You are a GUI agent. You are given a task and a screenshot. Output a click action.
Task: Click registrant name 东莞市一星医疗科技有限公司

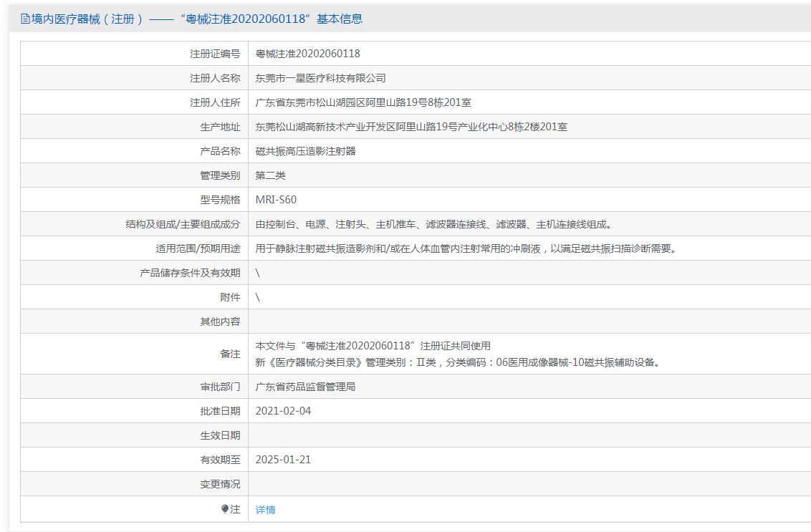321,78
